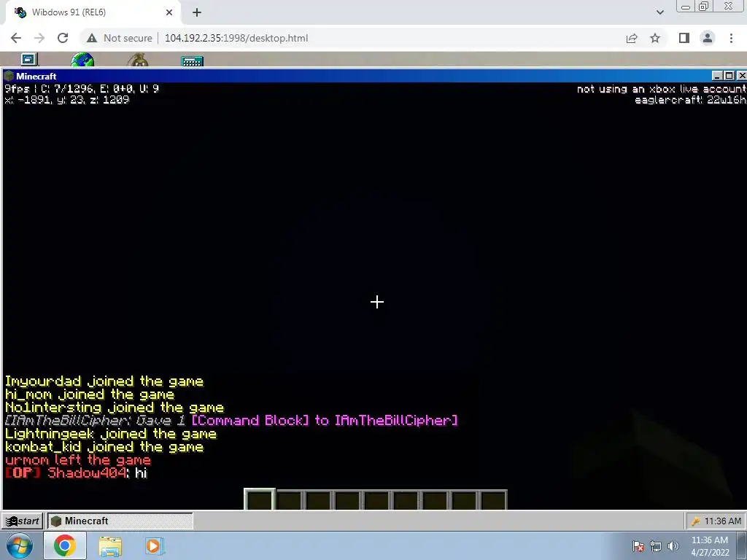Click red chat line 'urmom left the game'

tap(78, 460)
